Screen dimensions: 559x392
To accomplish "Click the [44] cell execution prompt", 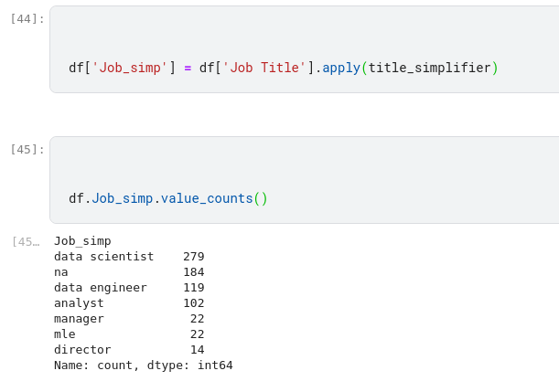I will coord(27,18).
